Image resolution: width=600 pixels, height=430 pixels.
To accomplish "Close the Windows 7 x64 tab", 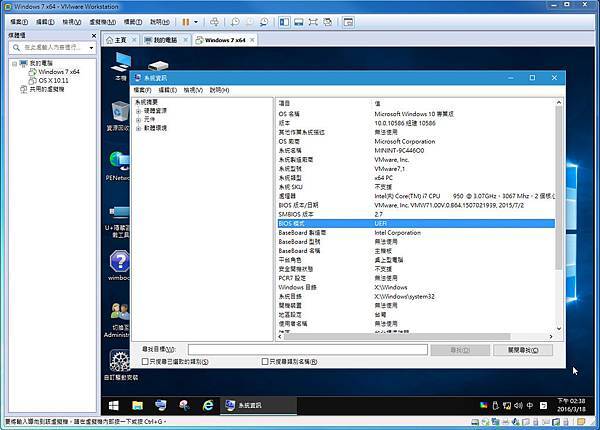I will click(x=252, y=40).
